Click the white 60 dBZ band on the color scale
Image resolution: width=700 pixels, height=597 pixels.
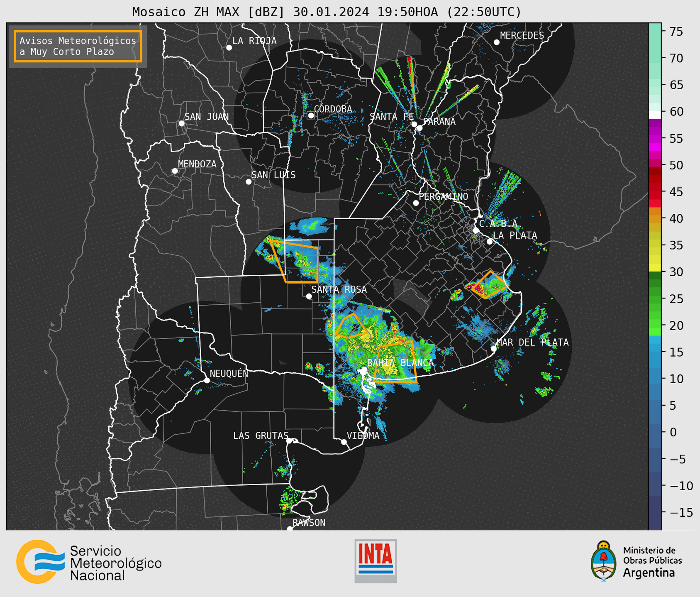coord(655,115)
